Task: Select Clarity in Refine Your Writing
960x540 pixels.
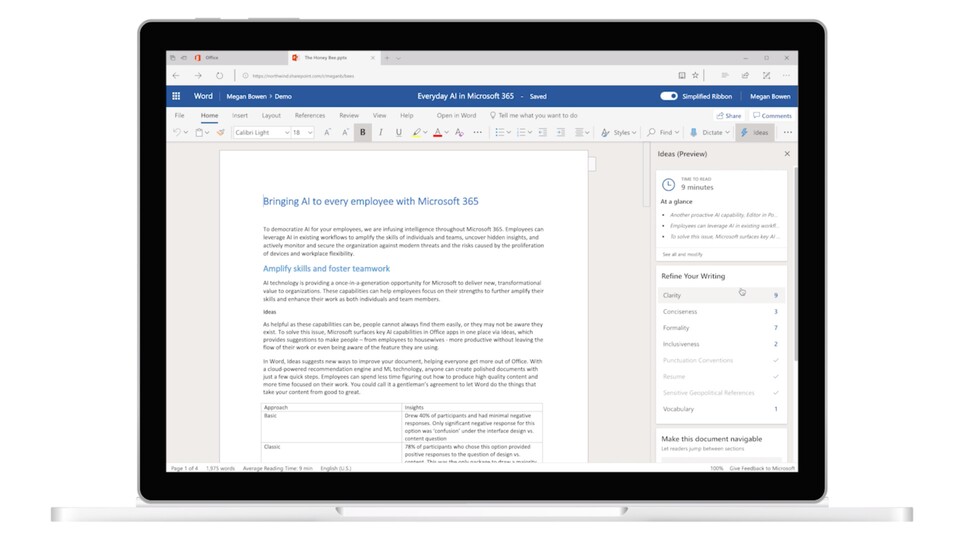Action: pyautogui.click(x=672, y=295)
